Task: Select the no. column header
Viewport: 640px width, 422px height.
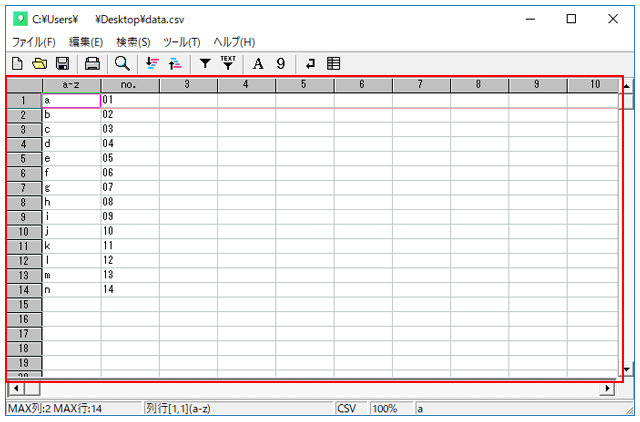Action: 130,85
